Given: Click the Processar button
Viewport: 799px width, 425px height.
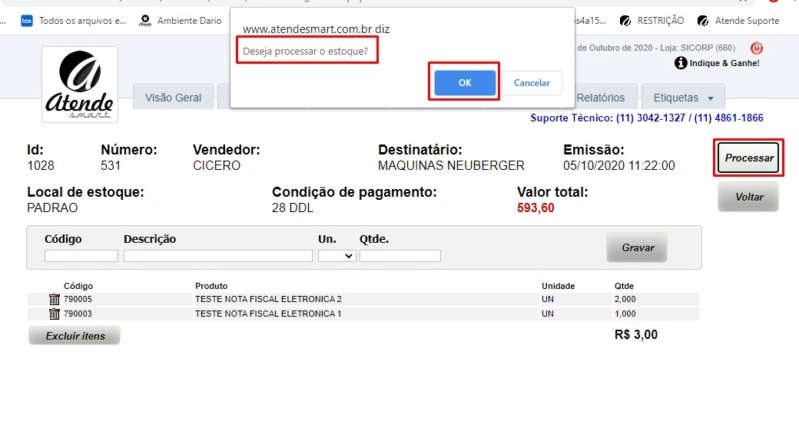Looking at the screenshot, I should tap(749, 158).
